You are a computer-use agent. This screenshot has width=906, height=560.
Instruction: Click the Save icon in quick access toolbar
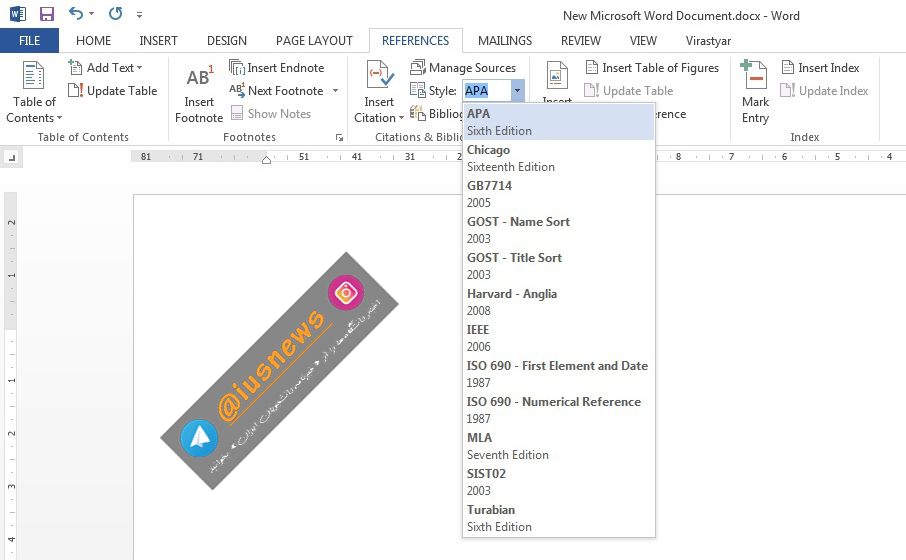pos(47,15)
